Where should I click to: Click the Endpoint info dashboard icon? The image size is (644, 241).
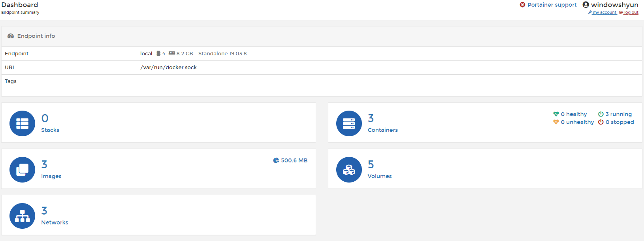click(11, 36)
